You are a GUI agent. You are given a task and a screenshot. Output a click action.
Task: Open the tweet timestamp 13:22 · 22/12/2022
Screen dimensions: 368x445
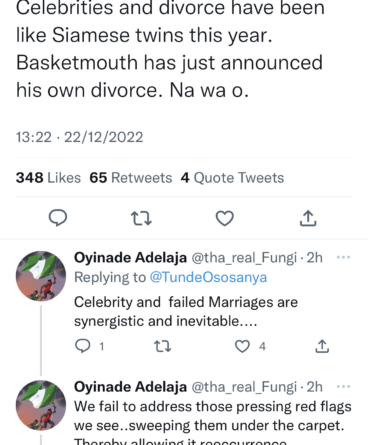[x=80, y=137]
